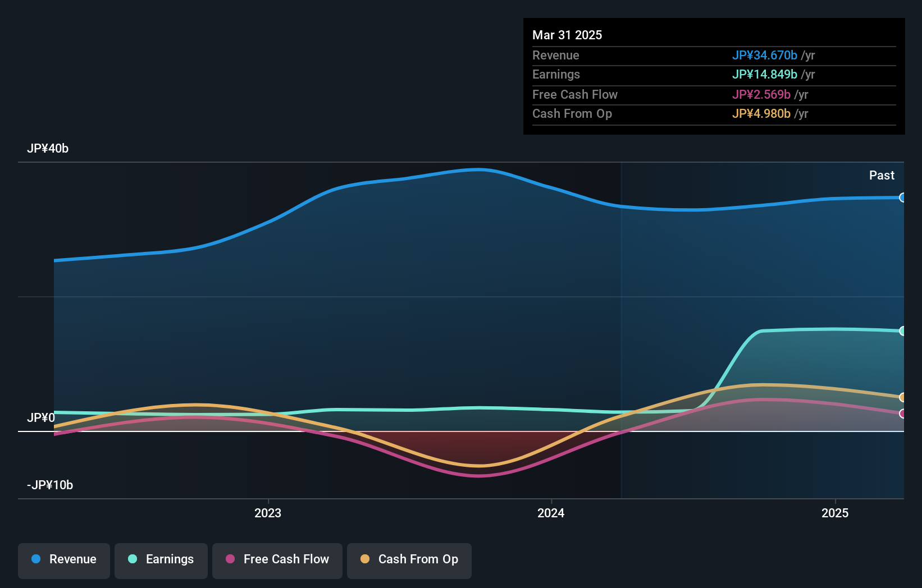Toggle the Revenue legend button

(64, 561)
